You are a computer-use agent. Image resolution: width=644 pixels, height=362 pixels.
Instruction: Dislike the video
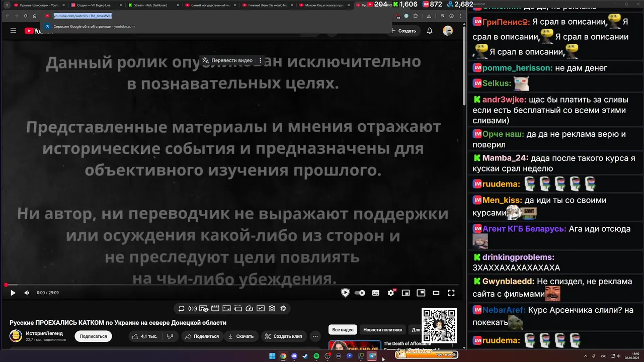(170, 336)
